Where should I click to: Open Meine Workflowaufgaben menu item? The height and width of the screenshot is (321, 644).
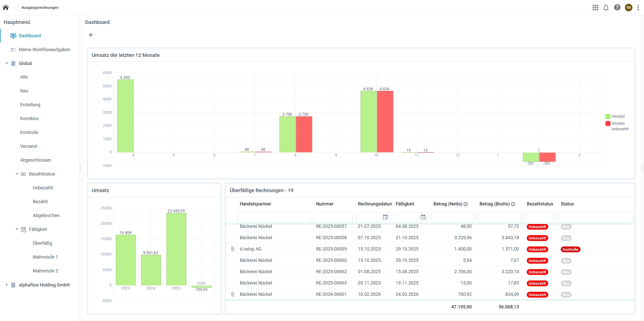click(44, 50)
